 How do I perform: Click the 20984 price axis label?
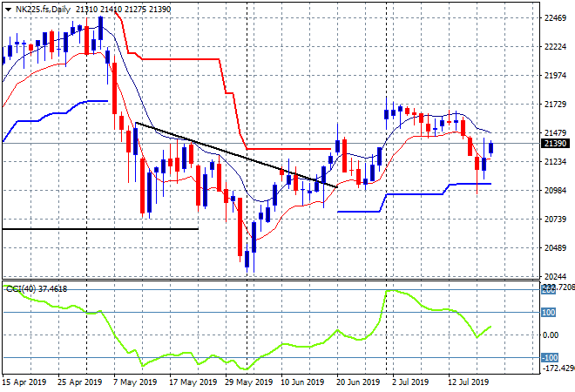pyautogui.click(x=555, y=190)
